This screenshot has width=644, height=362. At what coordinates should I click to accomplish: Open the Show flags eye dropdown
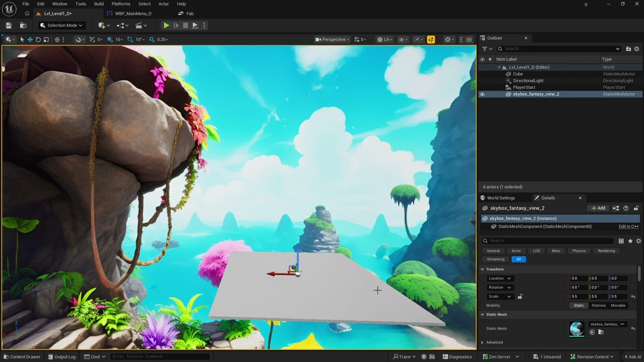coord(403,39)
